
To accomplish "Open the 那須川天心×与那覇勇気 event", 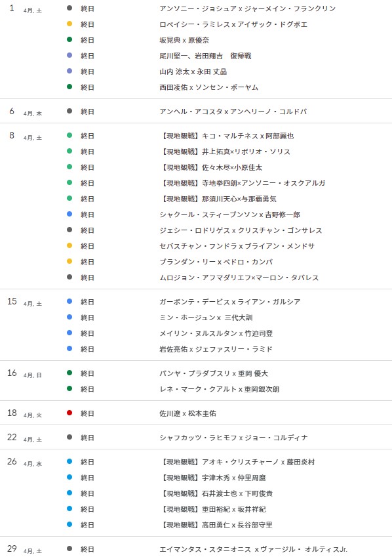I will [x=218, y=199].
